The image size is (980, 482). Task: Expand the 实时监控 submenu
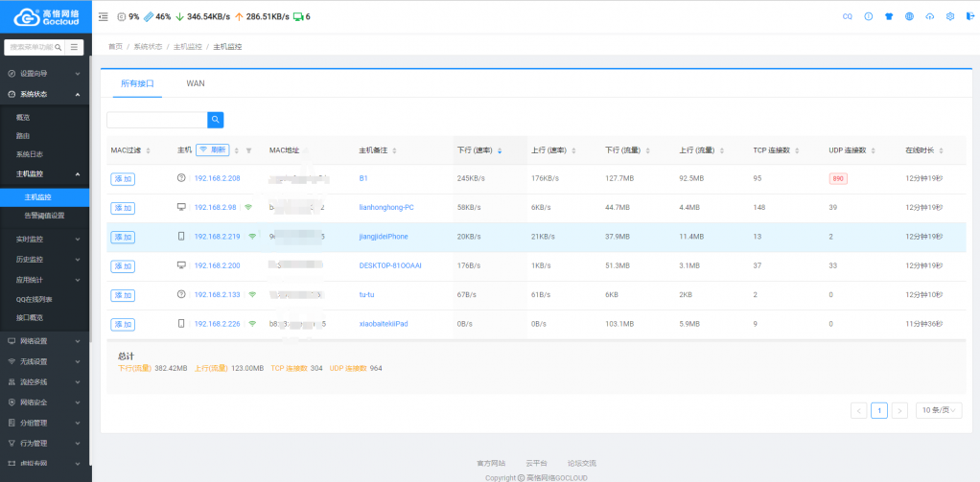[45, 240]
